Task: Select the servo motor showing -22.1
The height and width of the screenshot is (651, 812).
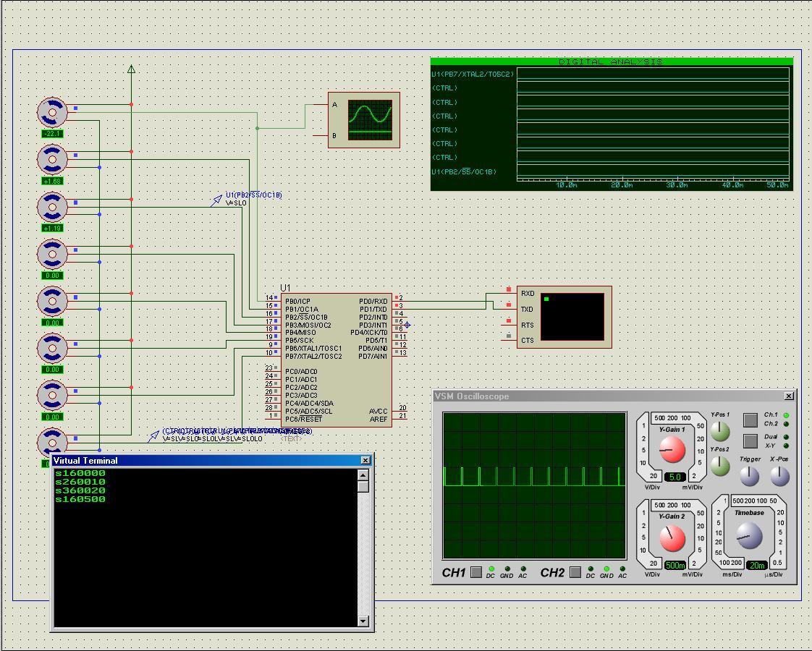Action: (x=52, y=112)
